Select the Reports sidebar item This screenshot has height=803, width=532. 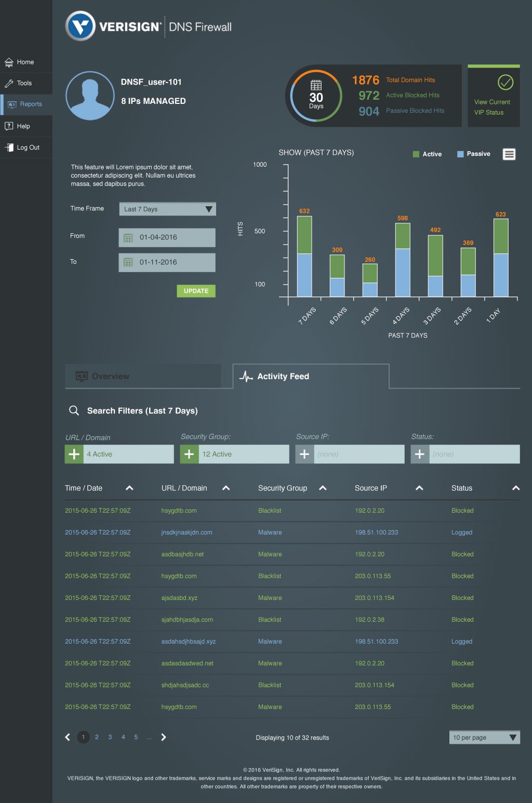click(x=26, y=104)
